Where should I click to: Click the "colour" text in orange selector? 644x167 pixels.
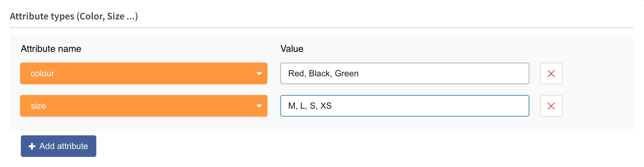pyautogui.click(x=42, y=73)
